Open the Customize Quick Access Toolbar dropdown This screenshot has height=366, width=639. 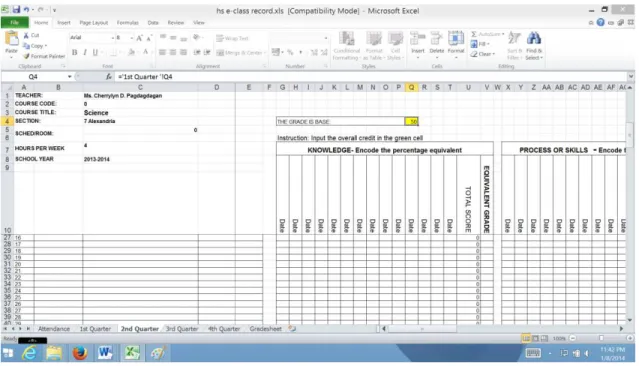54,10
